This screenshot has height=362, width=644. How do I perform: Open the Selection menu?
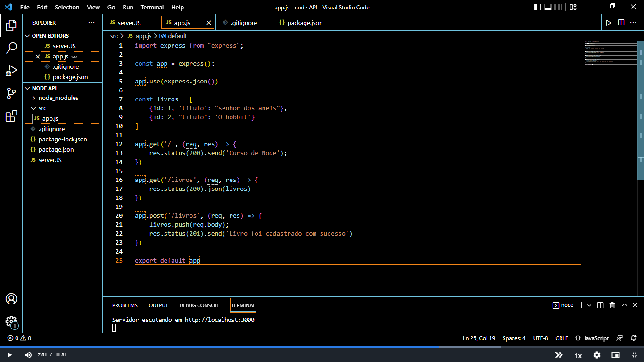(x=67, y=7)
